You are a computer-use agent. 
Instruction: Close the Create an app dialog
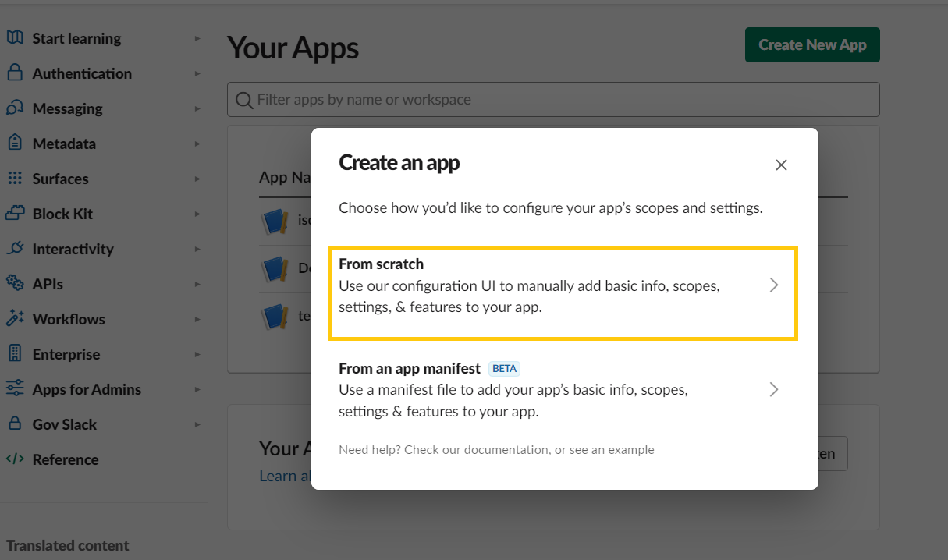coord(781,165)
